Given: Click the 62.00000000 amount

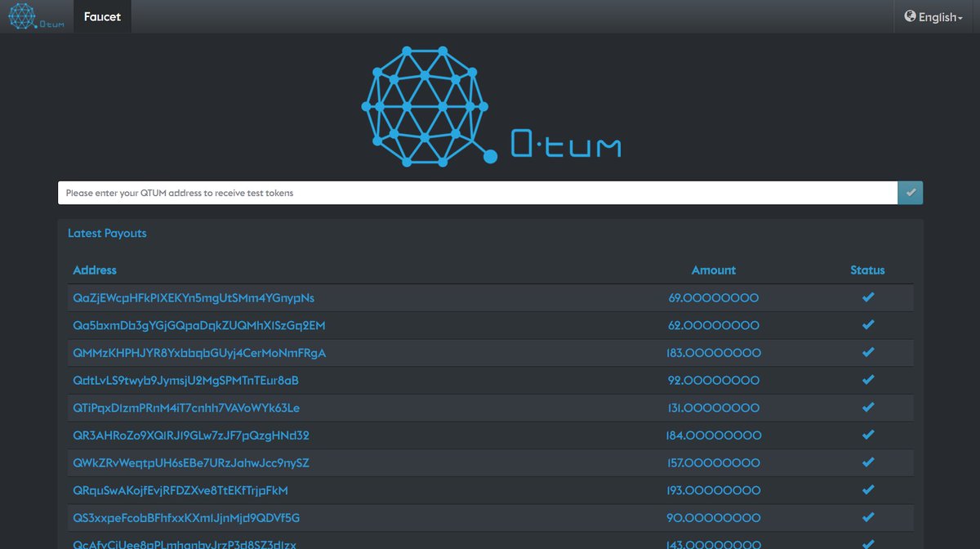Looking at the screenshot, I should (714, 325).
